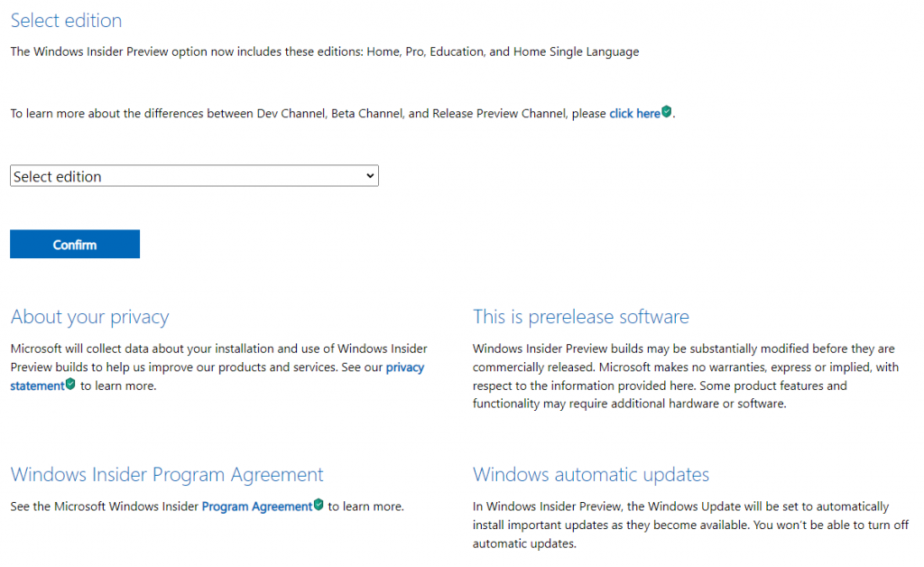
Task: Follow the 'click here' channel differences link
Action: (x=634, y=114)
